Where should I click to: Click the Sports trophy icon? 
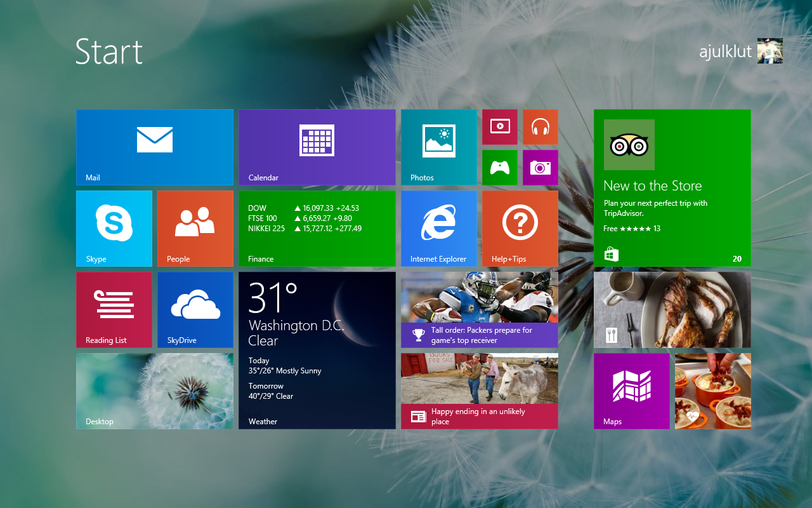point(419,335)
